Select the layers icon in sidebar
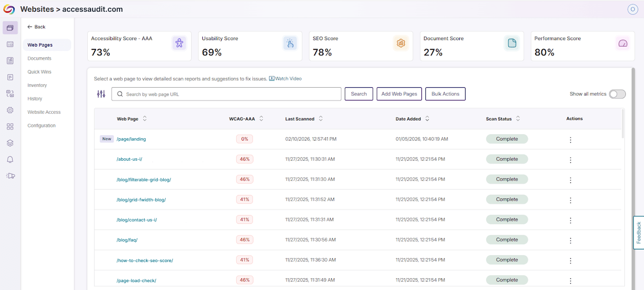This screenshot has height=290, width=644. coord(10,143)
